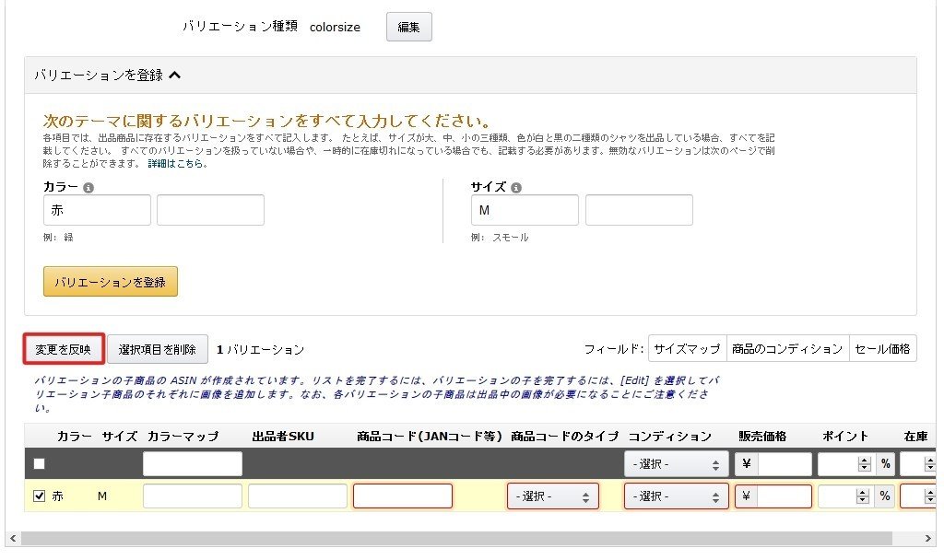Click the 商品コードのタイプ column header
The height and width of the screenshot is (560, 944).
pyautogui.click(x=565, y=436)
